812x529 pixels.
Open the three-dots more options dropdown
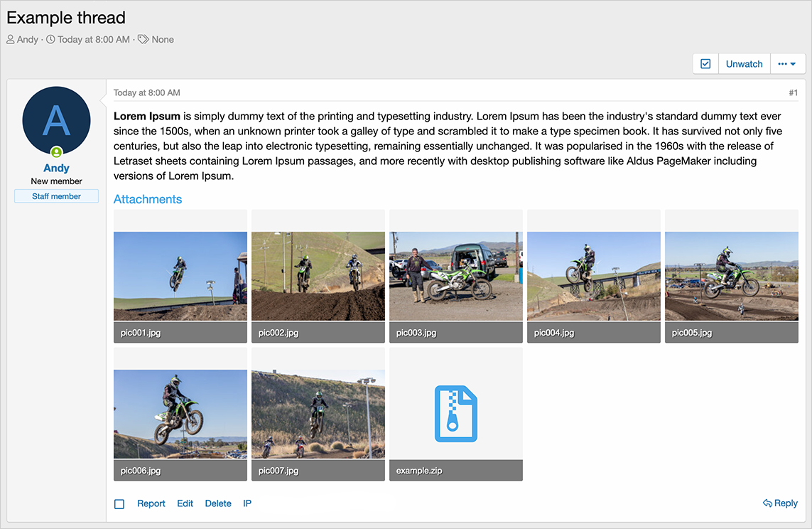pos(786,64)
